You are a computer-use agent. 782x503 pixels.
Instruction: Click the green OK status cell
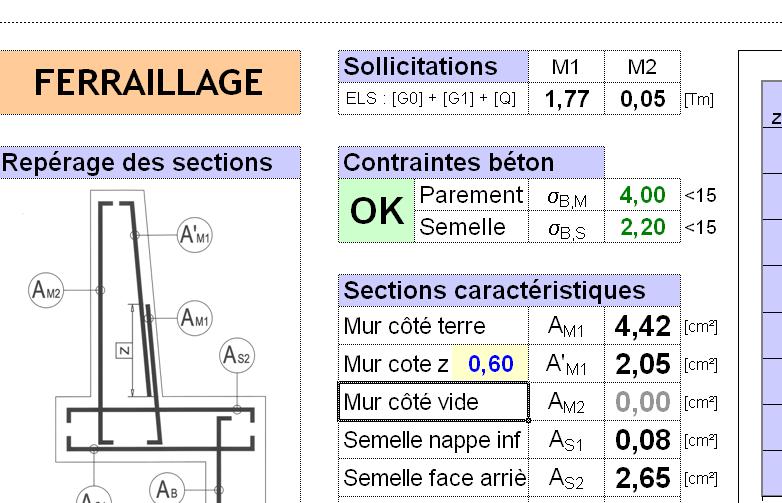tap(377, 211)
